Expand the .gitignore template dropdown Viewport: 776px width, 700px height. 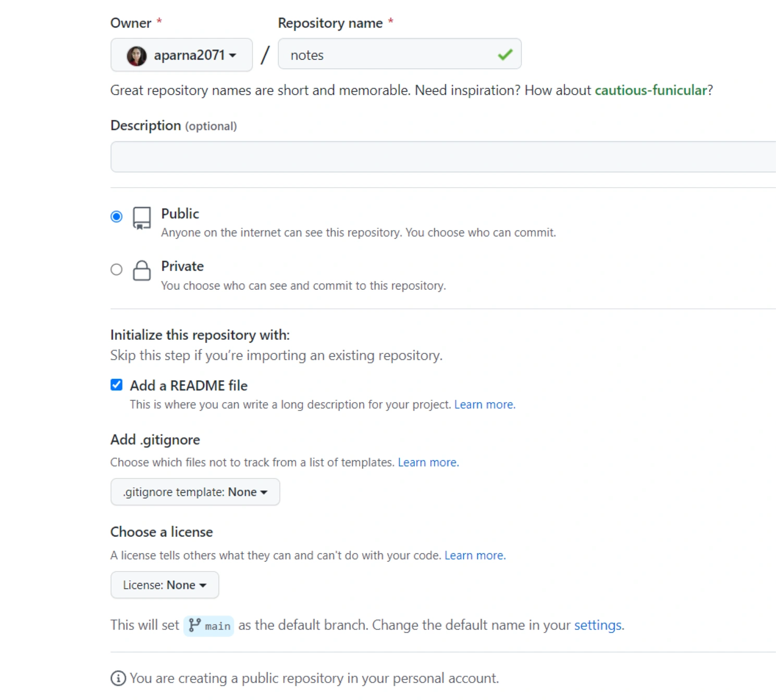click(x=195, y=492)
